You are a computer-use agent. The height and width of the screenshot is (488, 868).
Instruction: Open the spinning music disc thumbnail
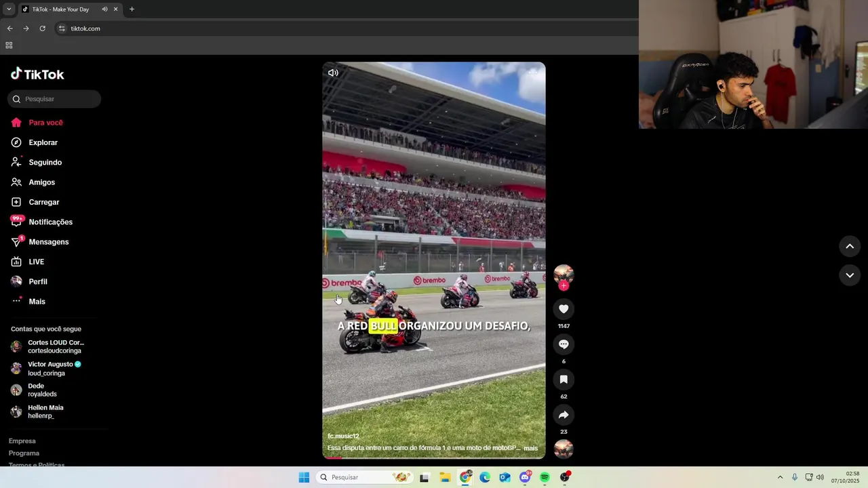tap(564, 449)
